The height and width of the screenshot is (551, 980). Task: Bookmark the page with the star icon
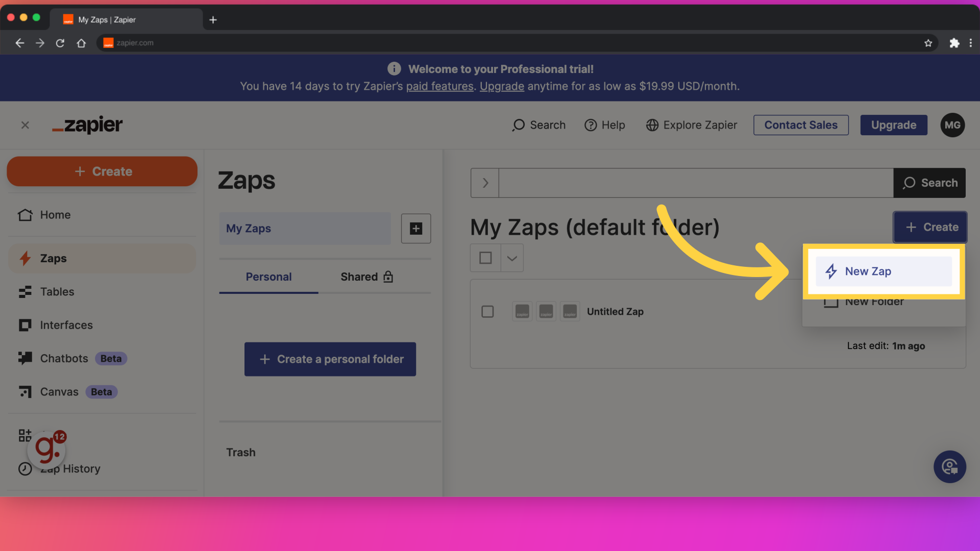(x=928, y=43)
